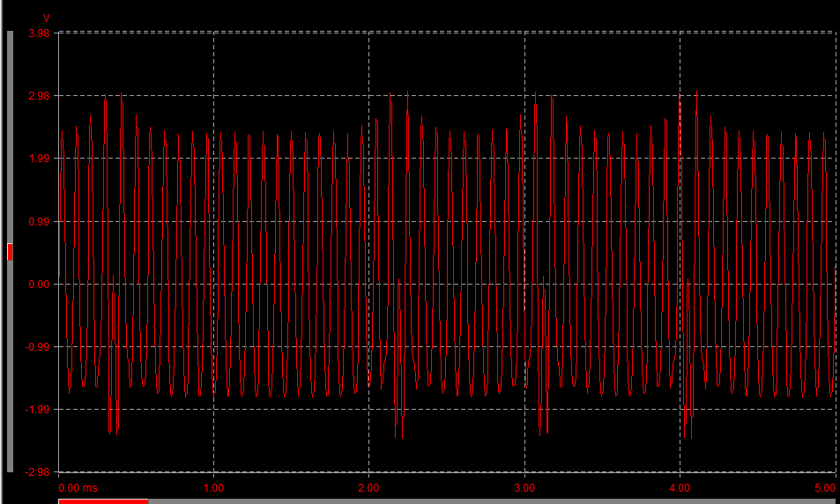This screenshot has width=840, height=504.
Task: Select the V unit label
Action: pyautogui.click(x=46, y=19)
